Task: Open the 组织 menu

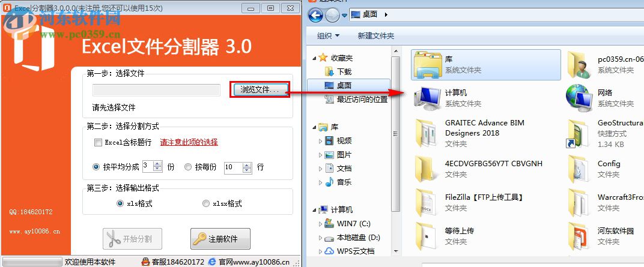Action: 328,35
